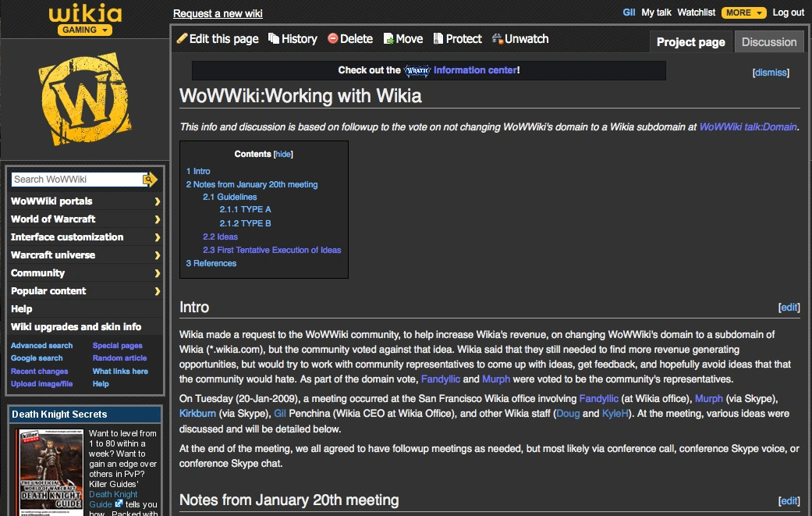Click the Unwatch icon
812x516 pixels.
(x=497, y=38)
